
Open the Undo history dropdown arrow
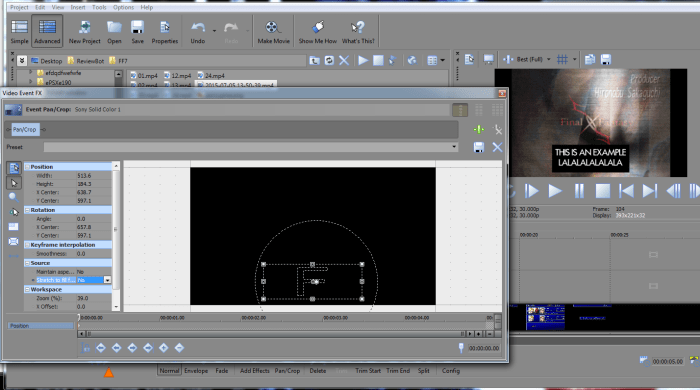pos(214,30)
